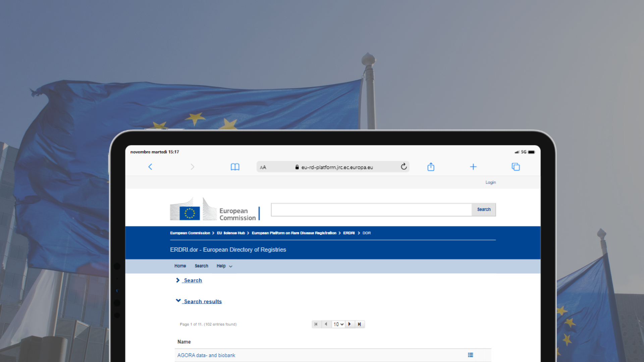Tap the AA reader text-size control
This screenshot has height=362, width=644.
click(x=263, y=167)
